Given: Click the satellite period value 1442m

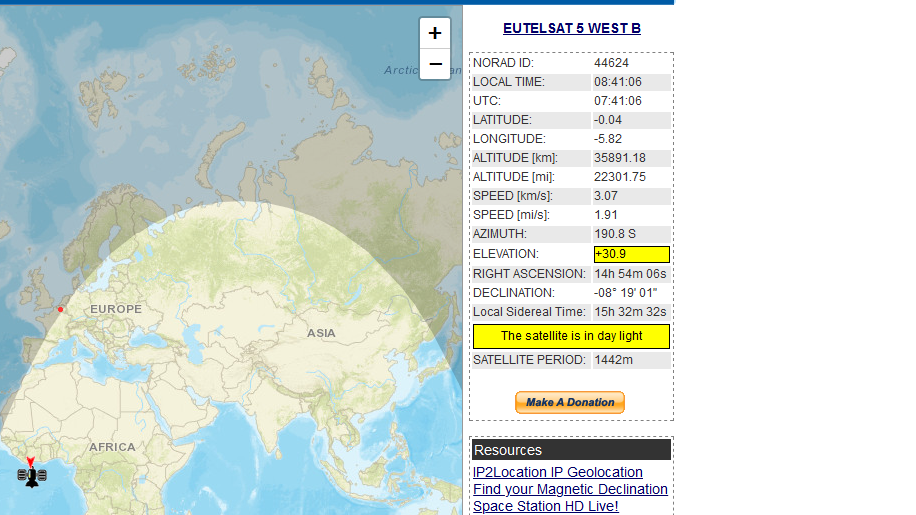Looking at the screenshot, I should [614, 360].
